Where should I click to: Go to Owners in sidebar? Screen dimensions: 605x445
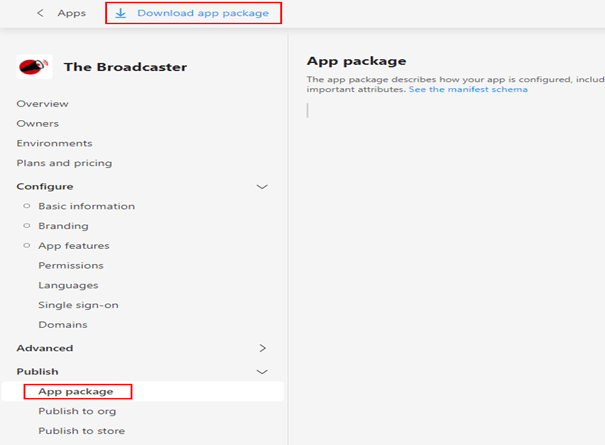pos(38,124)
